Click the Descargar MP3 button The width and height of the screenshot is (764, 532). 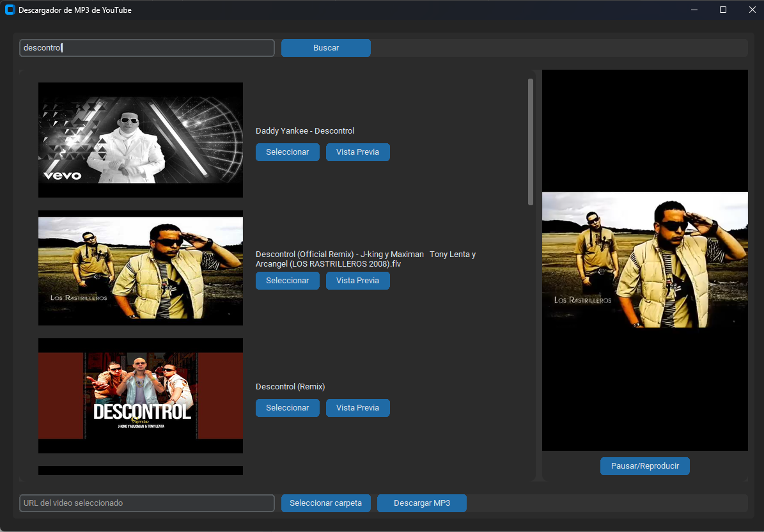(x=422, y=503)
